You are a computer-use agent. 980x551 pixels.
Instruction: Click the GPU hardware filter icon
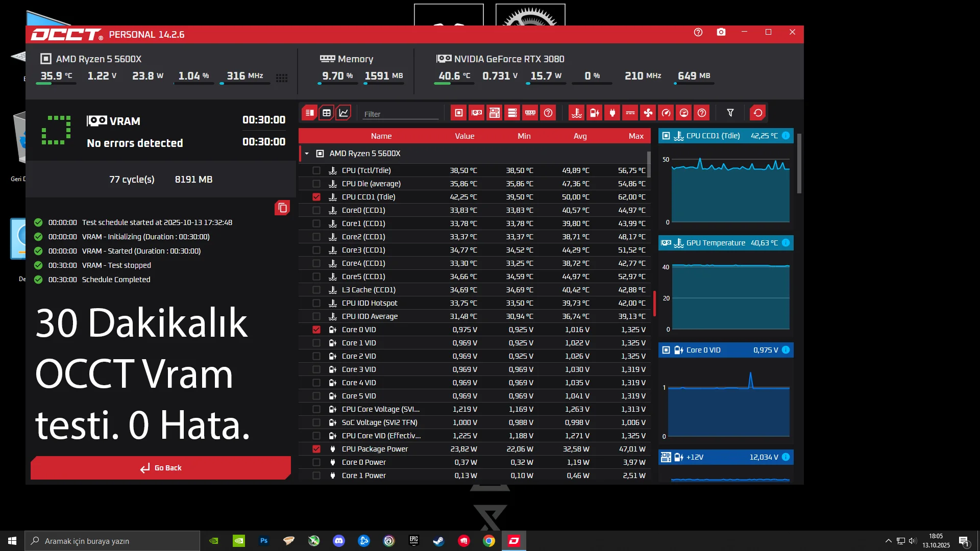click(x=477, y=113)
